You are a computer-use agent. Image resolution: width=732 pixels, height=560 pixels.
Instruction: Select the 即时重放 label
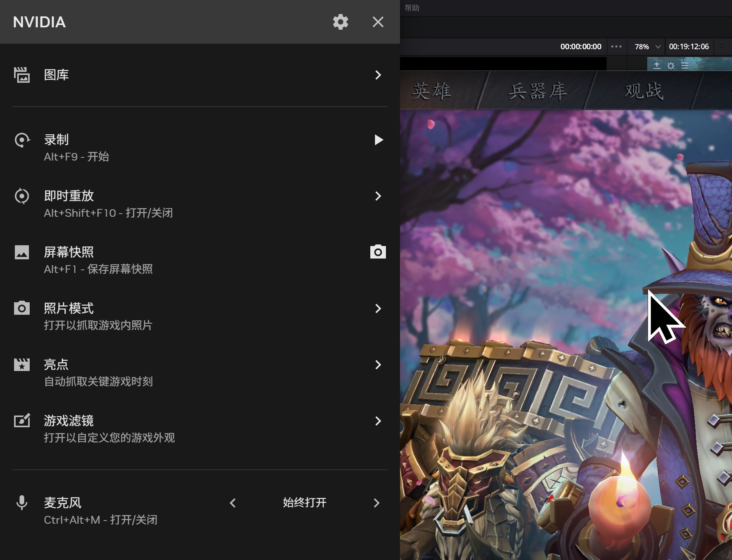click(x=69, y=196)
